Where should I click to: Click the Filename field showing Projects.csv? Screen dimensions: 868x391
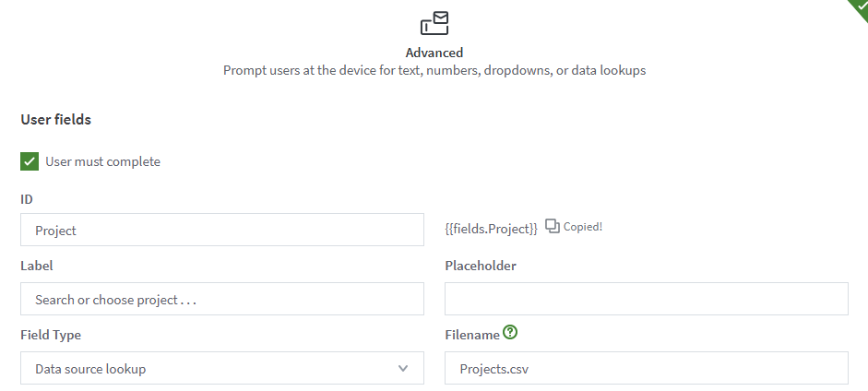pyautogui.click(x=646, y=368)
